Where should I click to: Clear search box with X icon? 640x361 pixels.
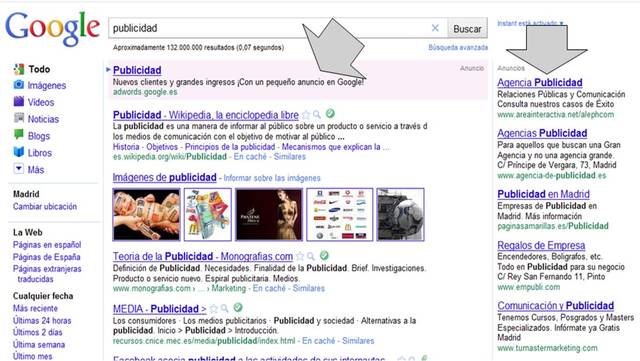tap(435, 28)
